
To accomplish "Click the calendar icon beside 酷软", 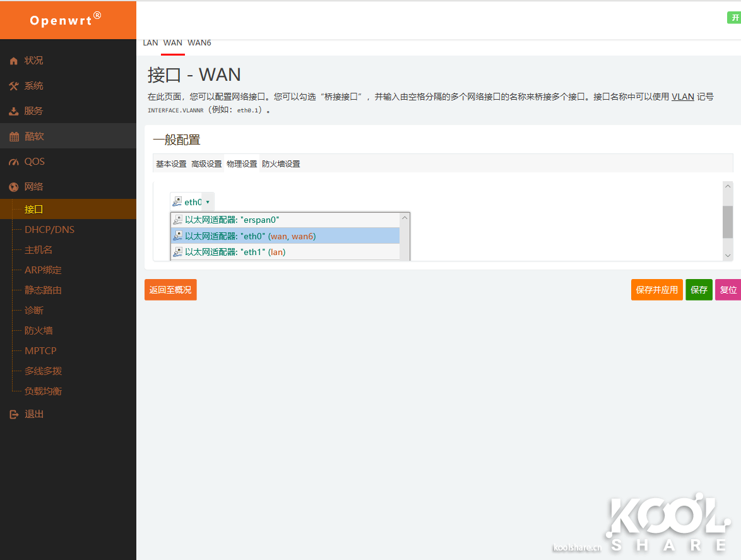I will click(x=14, y=137).
